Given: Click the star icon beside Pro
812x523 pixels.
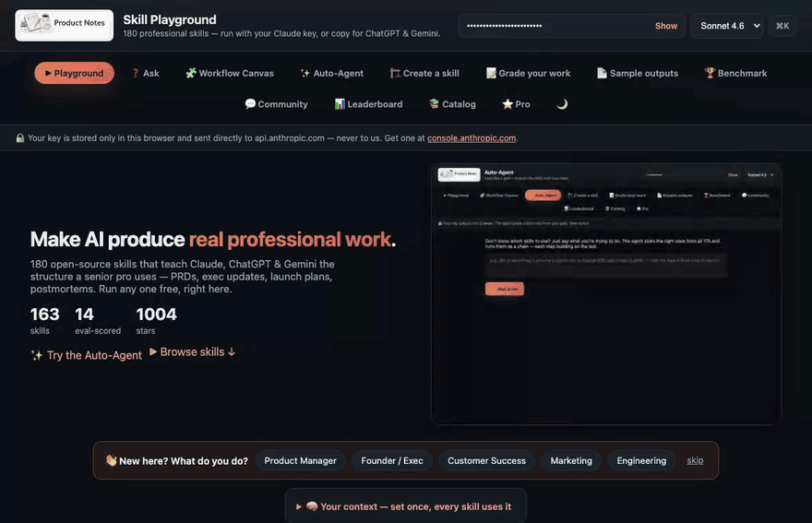Looking at the screenshot, I should coord(507,104).
